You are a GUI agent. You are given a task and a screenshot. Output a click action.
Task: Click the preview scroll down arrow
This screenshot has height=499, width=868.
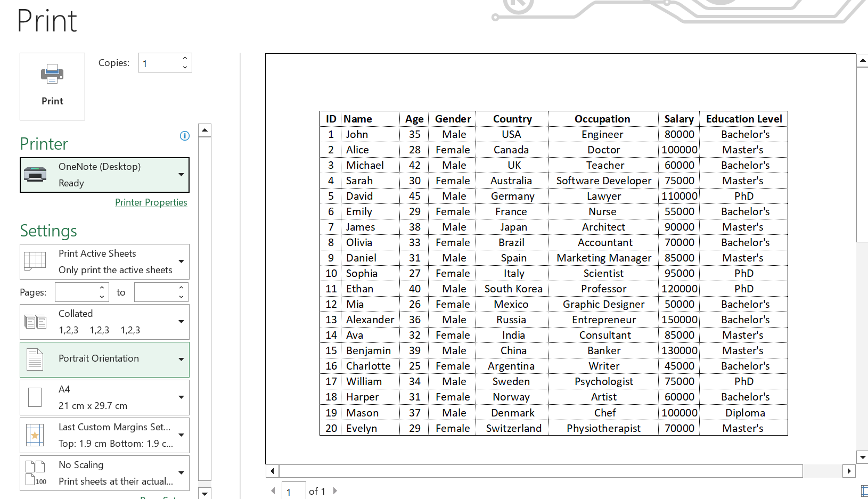[863, 457]
